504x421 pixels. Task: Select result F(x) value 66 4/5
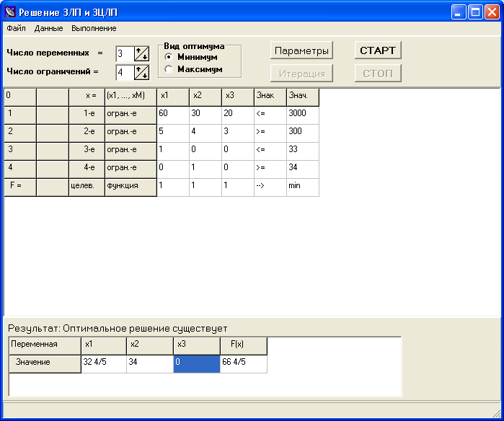[244, 364]
